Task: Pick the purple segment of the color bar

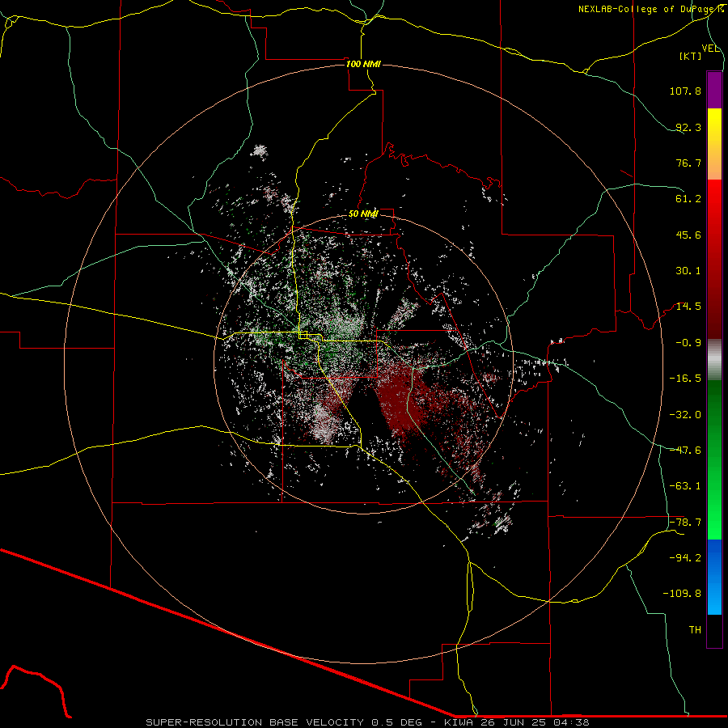Action: coord(714,90)
